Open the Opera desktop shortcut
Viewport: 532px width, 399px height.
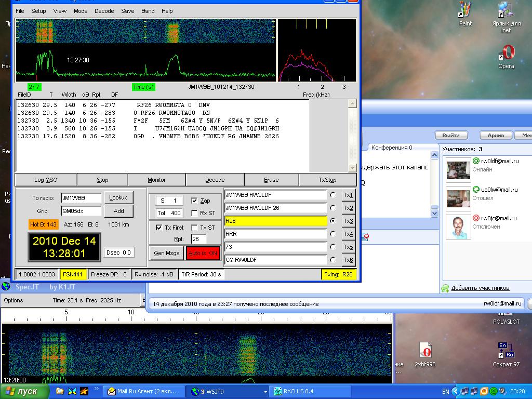pos(506,56)
